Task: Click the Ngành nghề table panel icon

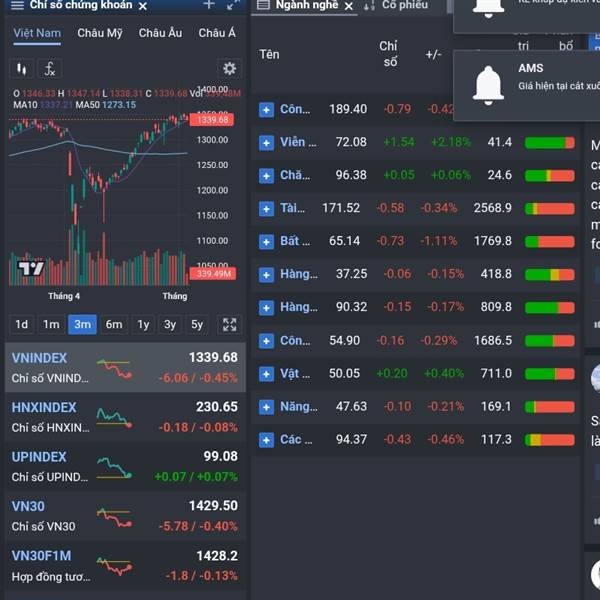Action: pyautogui.click(x=263, y=5)
